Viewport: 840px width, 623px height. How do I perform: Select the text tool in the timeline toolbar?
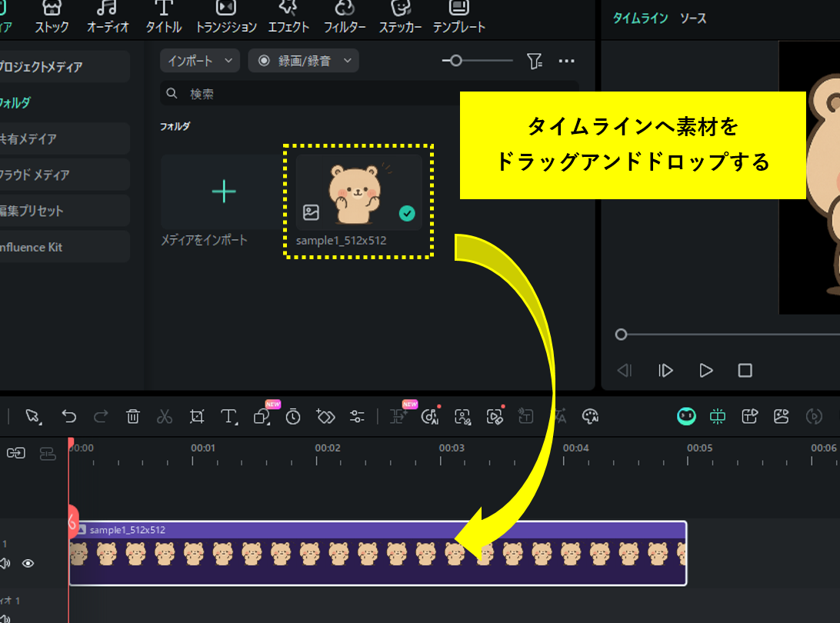click(x=228, y=416)
